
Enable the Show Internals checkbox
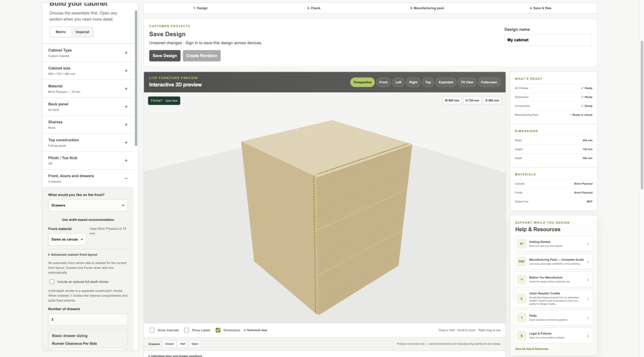152,330
